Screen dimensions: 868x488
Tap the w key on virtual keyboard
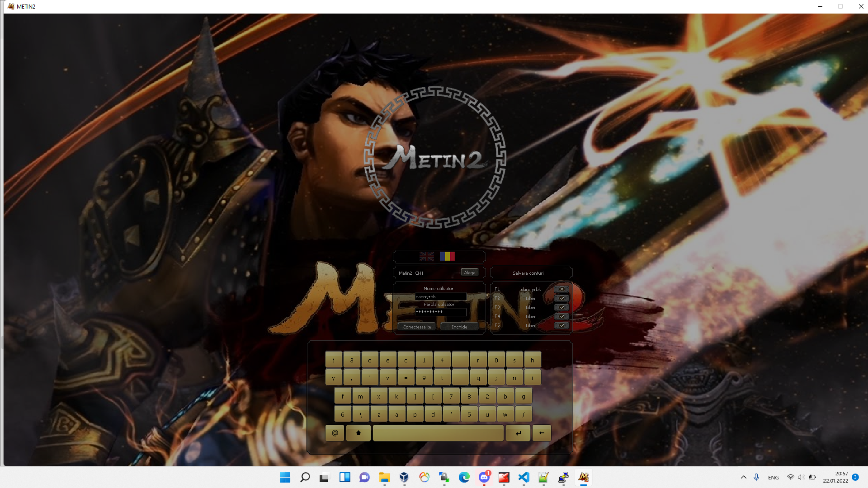pyautogui.click(x=505, y=414)
